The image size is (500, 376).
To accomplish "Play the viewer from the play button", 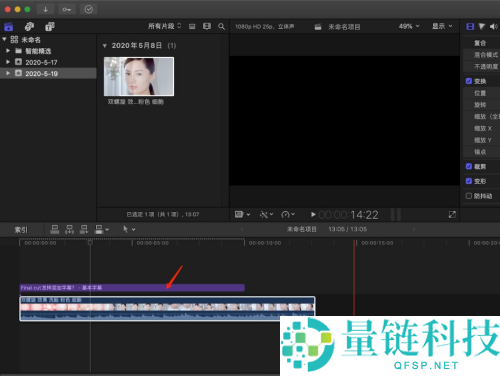I will point(313,214).
